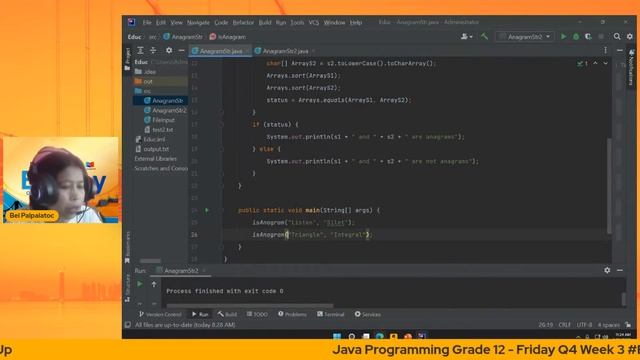Open Scratches and Consoles node
The height and width of the screenshot is (360, 640).
click(x=161, y=168)
